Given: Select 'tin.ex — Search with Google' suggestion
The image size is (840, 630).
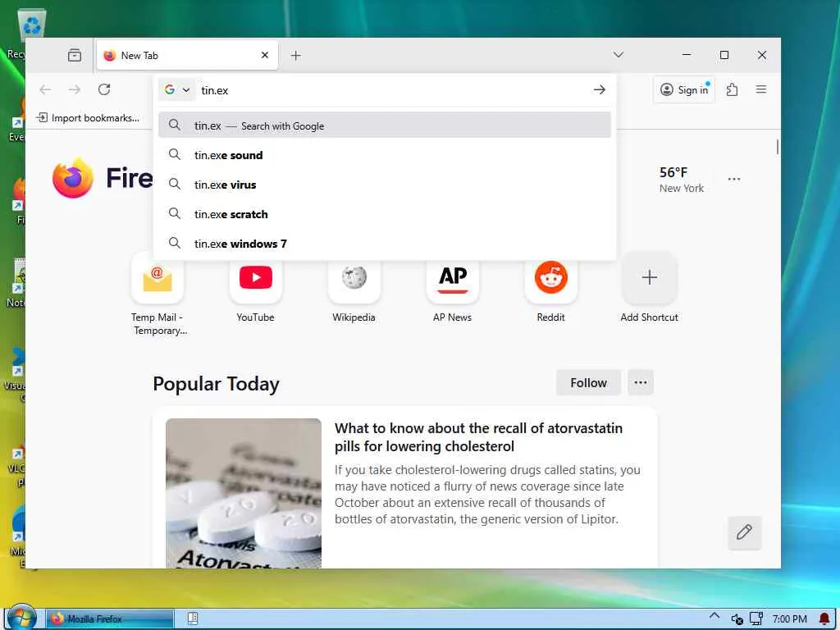Looking at the screenshot, I should tap(384, 126).
